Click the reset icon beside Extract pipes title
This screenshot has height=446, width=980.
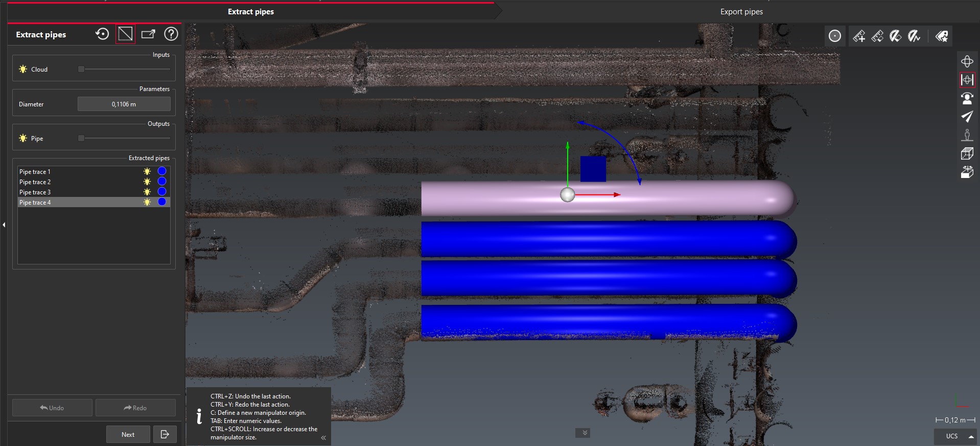click(102, 34)
